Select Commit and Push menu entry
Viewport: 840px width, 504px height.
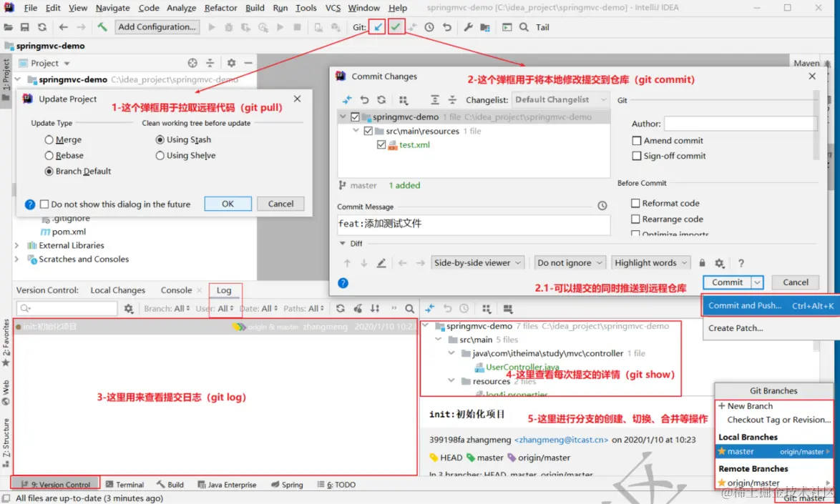point(771,305)
